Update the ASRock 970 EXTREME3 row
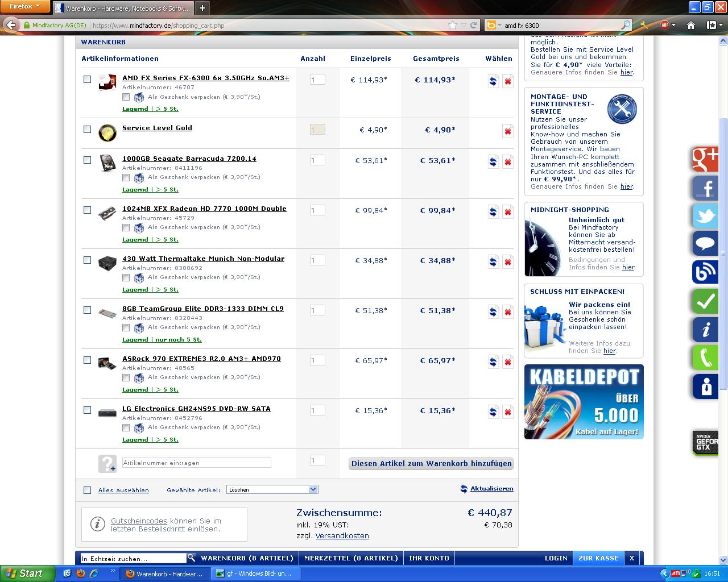The image size is (728, 582). (493, 362)
